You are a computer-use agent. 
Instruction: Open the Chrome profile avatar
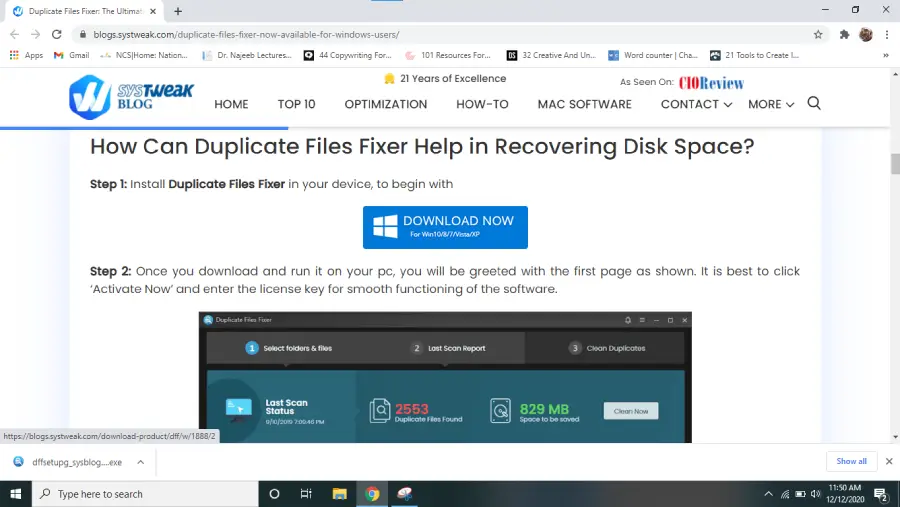866,34
